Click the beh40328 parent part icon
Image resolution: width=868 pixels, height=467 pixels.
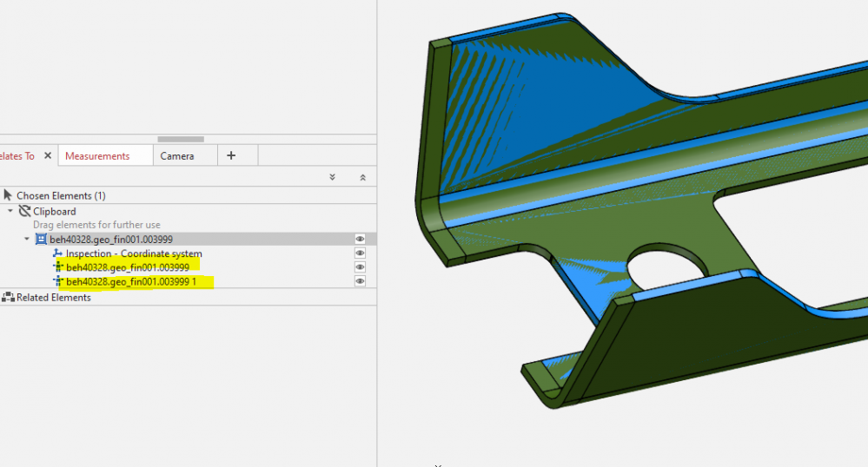41,239
